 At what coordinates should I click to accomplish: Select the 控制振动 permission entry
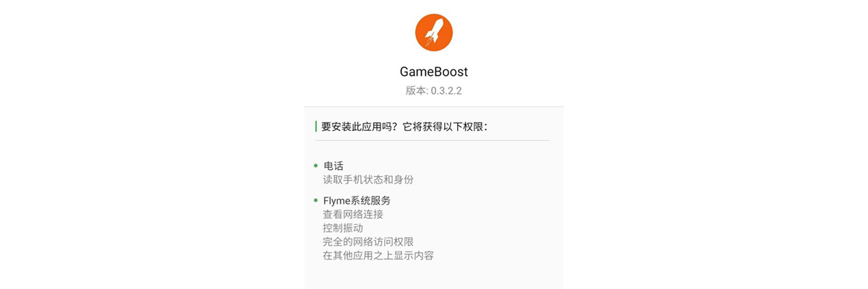(343, 228)
